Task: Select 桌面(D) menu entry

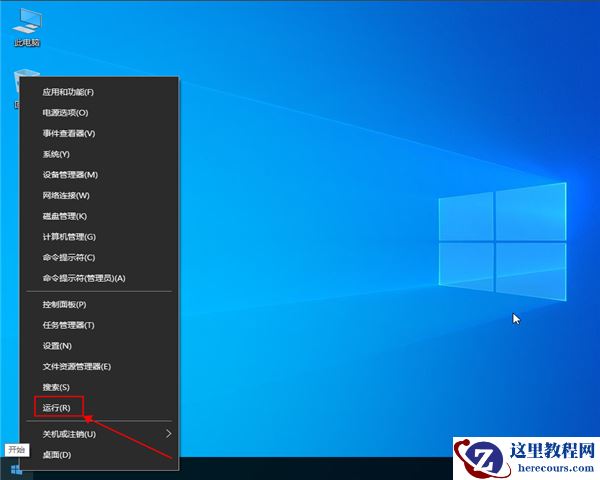Action: coord(99,455)
